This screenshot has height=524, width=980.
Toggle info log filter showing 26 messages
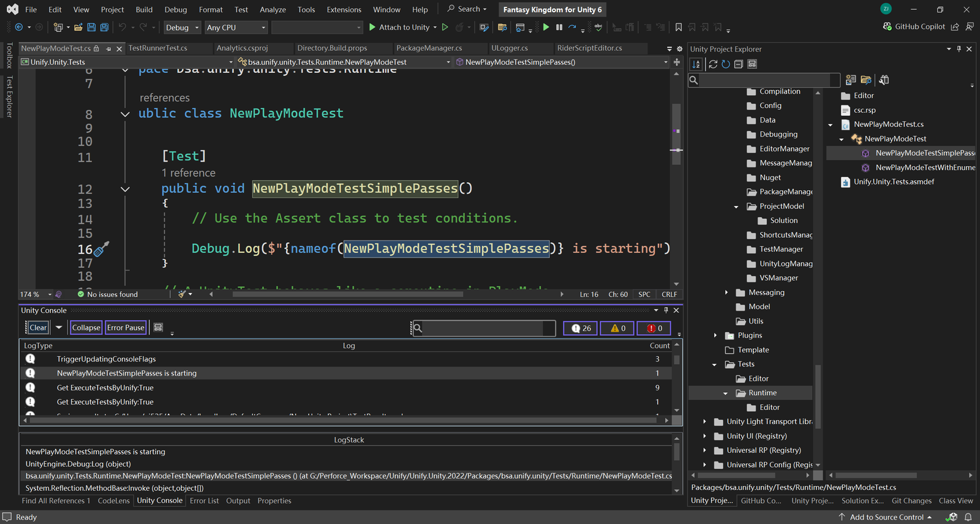point(580,328)
